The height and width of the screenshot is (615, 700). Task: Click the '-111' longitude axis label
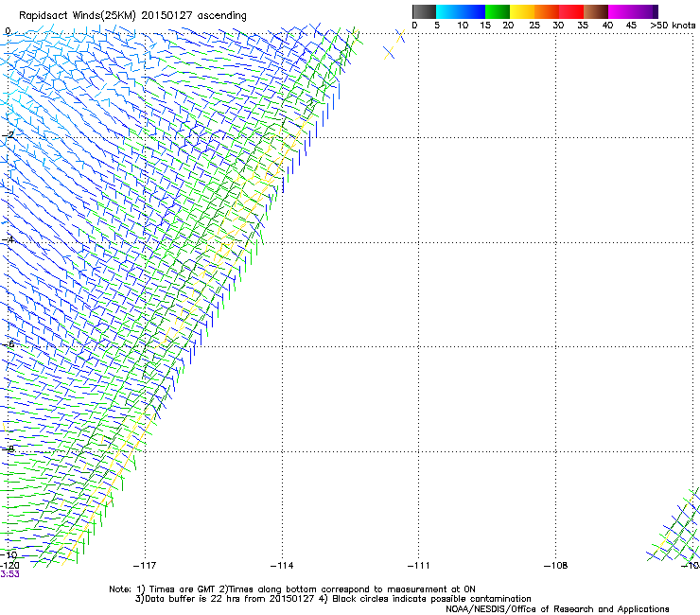[x=418, y=566]
